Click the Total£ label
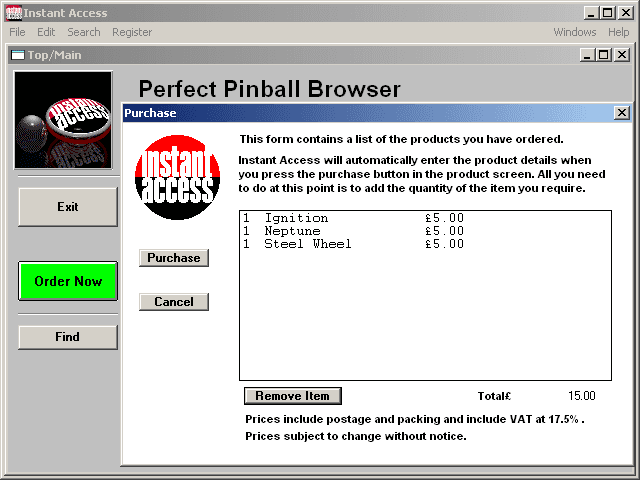Viewport: 640px width, 480px height. click(494, 396)
